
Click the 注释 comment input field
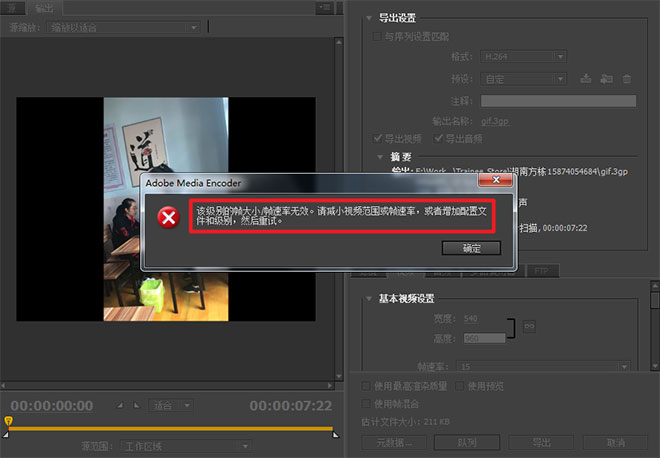558,100
